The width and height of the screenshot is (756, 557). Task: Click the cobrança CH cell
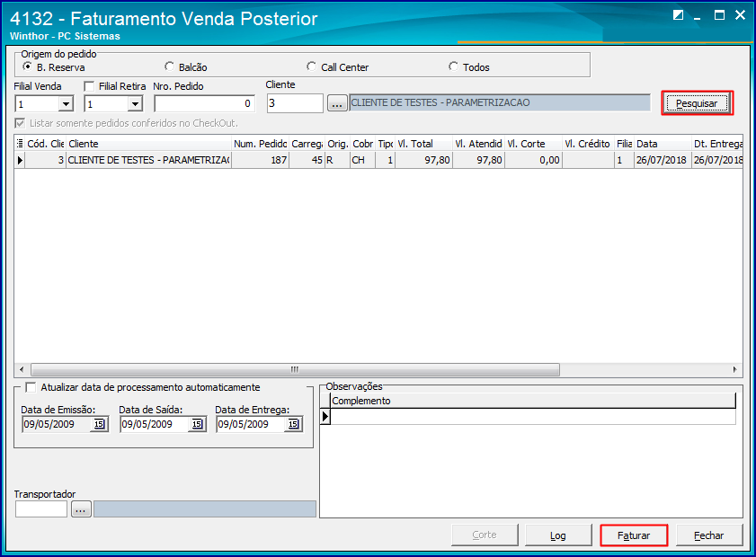point(362,160)
